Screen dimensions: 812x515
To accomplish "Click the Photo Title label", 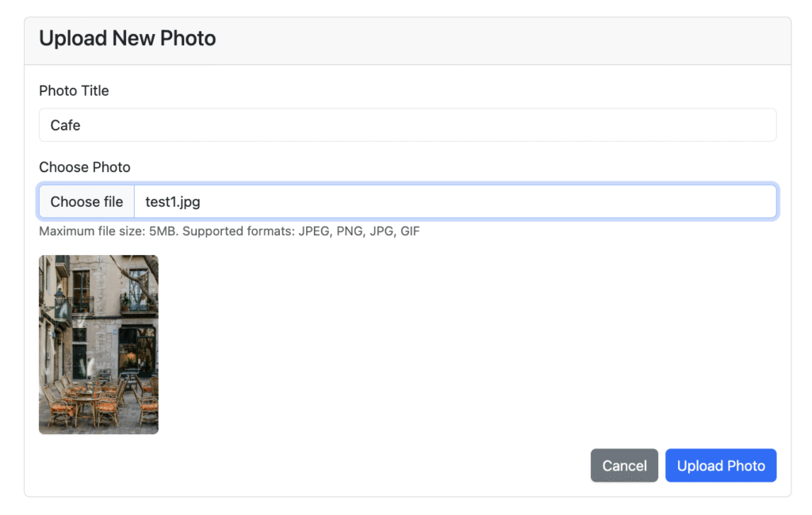I will pos(74,90).
